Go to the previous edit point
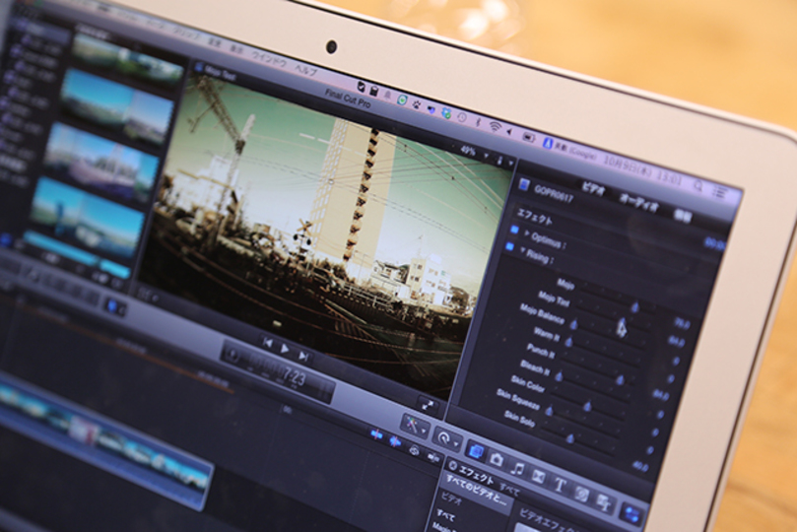Image resolution: width=797 pixels, height=532 pixels. point(266,342)
